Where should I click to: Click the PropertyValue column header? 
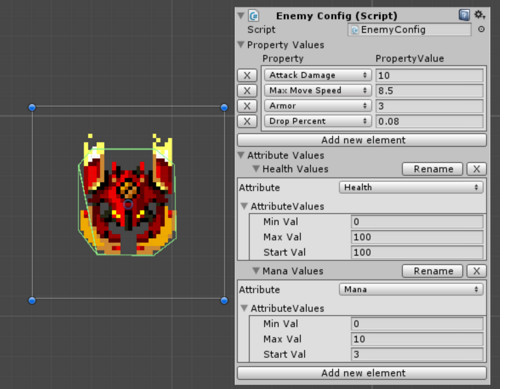pyautogui.click(x=410, y=59)
